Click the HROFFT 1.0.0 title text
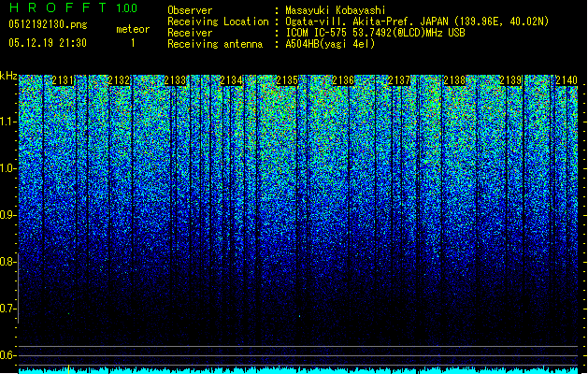This screenshot has width=588, height=374. click(x=74, y=7)
